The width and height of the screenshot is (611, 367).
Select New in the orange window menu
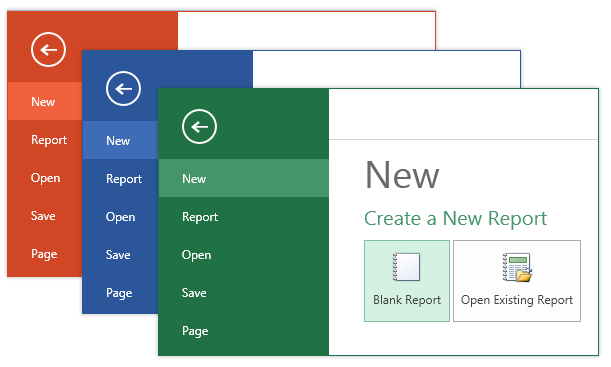(45, 101)
